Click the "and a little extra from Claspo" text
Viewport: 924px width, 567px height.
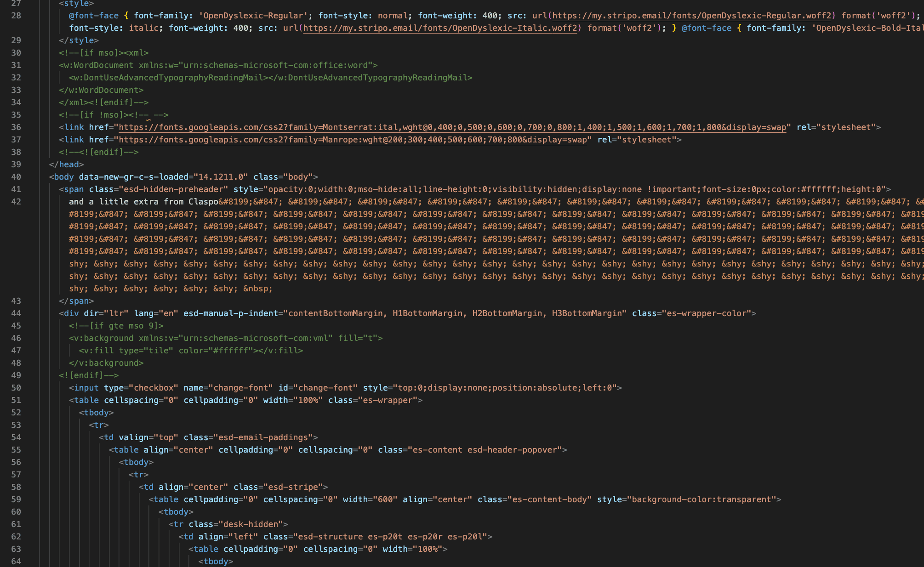(143, 202)
